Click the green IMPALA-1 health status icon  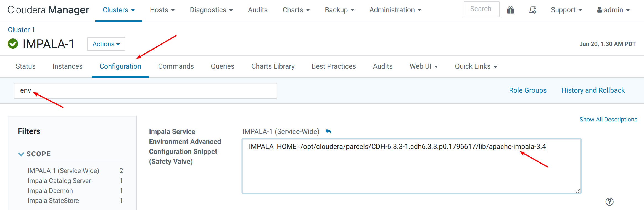pyautogui.click(x=13, y=44)
